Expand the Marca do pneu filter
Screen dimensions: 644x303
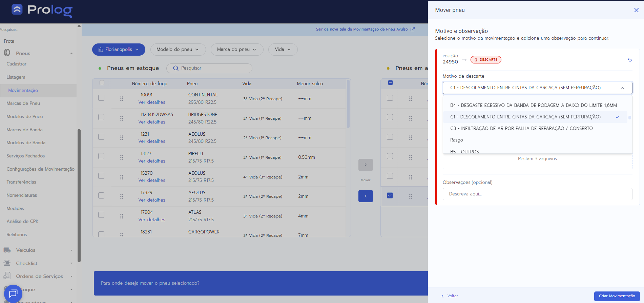236,50
